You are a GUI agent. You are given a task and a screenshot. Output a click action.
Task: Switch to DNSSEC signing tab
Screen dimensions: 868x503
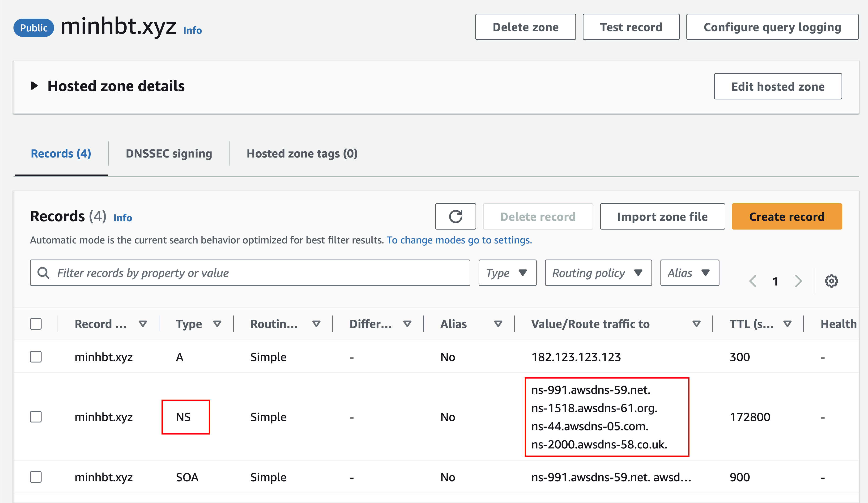coord(169,153)
